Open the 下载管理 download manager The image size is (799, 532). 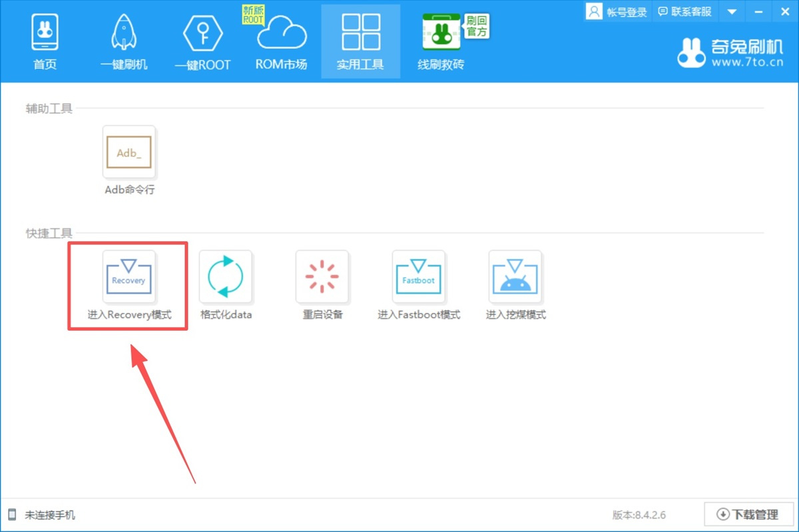point(748,515)
